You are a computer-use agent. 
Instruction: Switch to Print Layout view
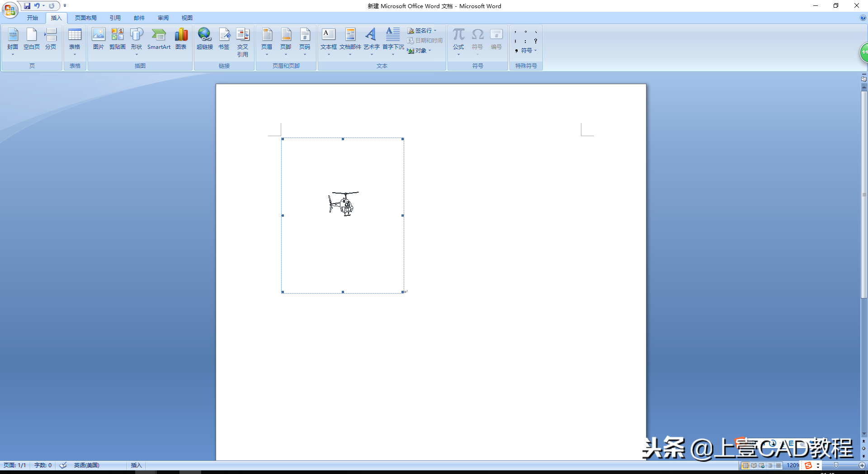(x=745, y=465)
